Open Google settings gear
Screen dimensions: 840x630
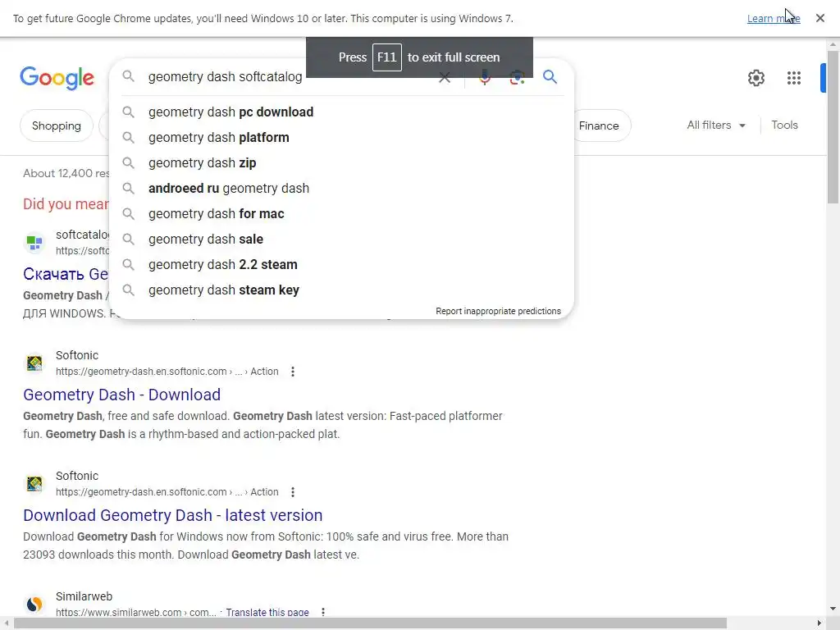click(756, 78)
